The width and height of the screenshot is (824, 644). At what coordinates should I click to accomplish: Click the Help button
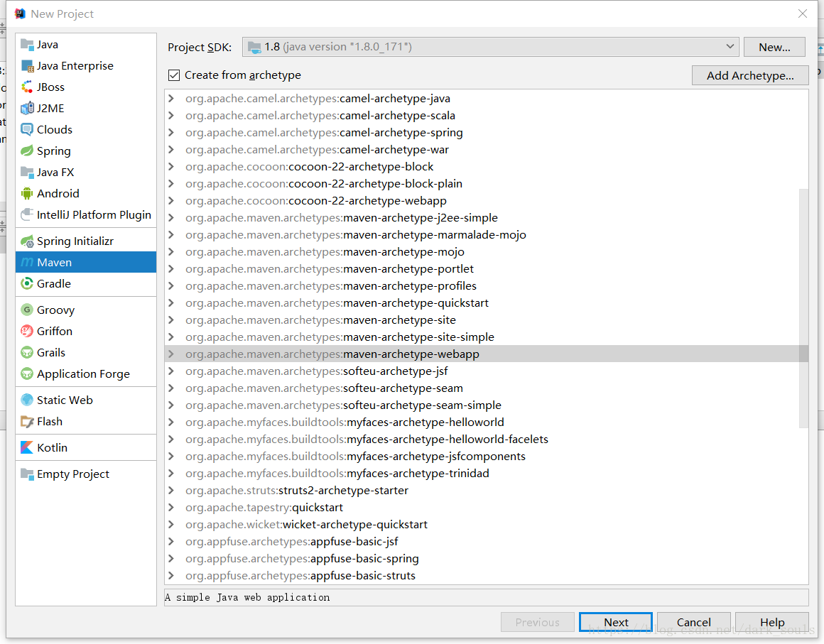click(x=772, y=622)
